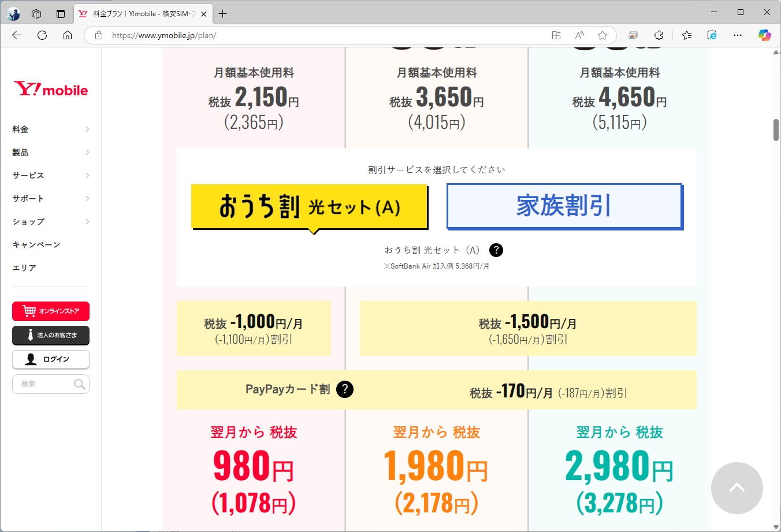Open tab actions menu
Viewport: 781px width, 532px height.
coord(61,14)
